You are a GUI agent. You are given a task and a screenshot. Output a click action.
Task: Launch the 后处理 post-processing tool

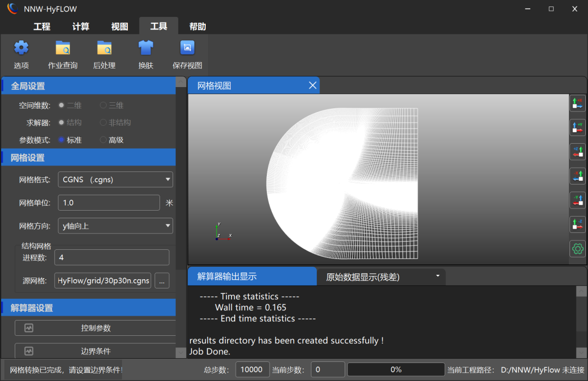[104, 54]
